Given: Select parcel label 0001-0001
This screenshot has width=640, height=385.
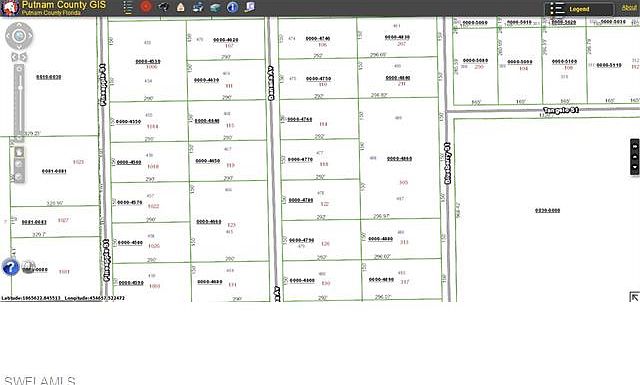Looking at the screenshot, I should [x=54, y=171].
